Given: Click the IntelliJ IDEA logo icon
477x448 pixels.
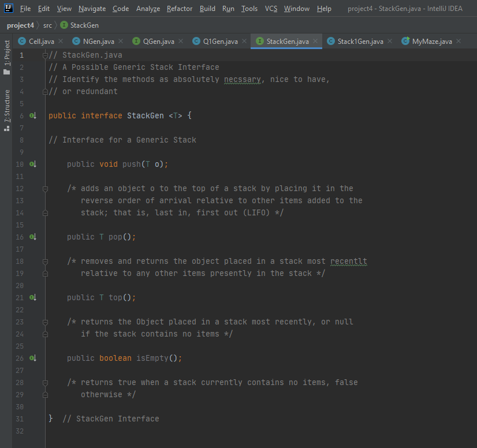Looking at the screenshot, I should [x=9, y=8].
